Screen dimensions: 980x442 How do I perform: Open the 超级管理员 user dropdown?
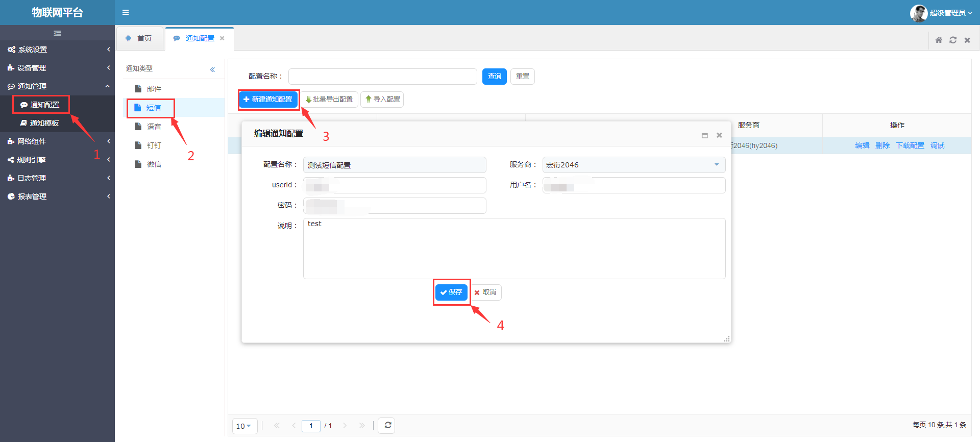(950, 13)
